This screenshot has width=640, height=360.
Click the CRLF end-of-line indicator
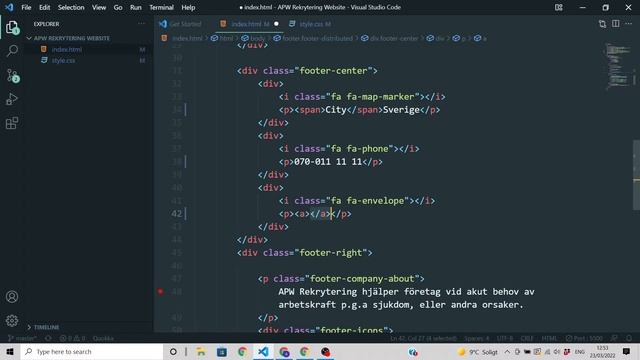coord(527,338)
